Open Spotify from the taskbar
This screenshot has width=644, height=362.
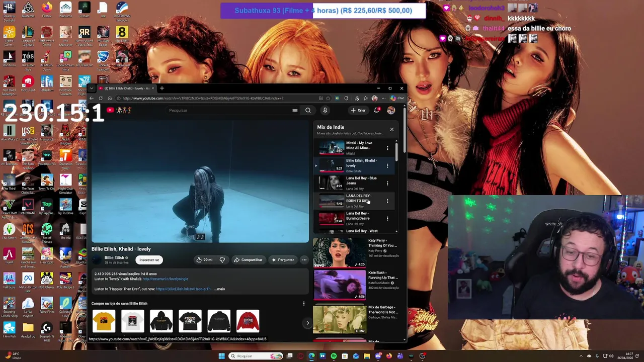tap(334, 356)
